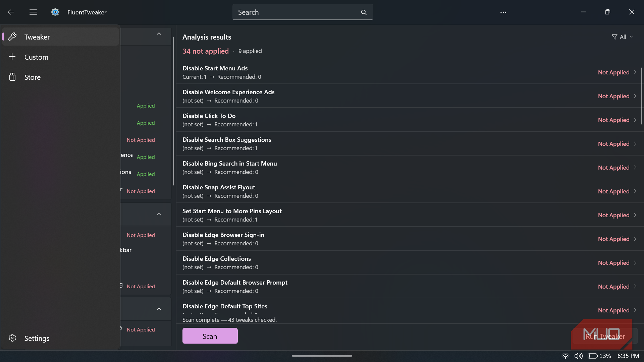Click 'Current: 1 → Recommended: 0' text
Image resolution: width=644 pixels, height=362 pixels.
click(x=222, y=77)
